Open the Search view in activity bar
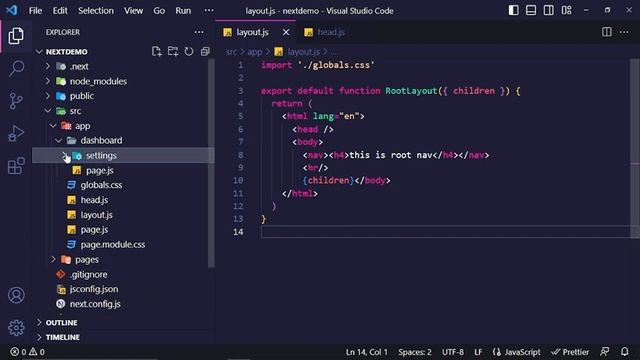The image size is (640, 360). (16, 68)
